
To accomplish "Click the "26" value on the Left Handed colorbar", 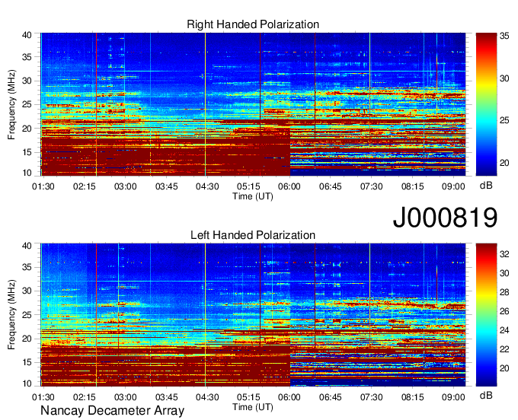I will [504, 311].
